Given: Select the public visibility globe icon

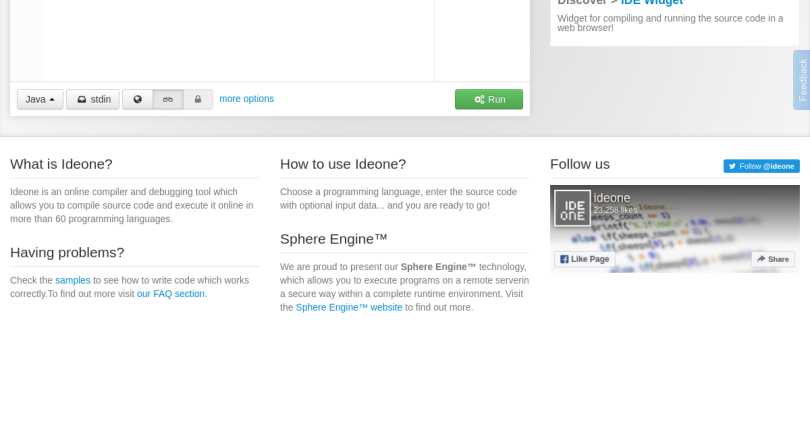Looking at the screenshot, I should (x=137, y=99).
